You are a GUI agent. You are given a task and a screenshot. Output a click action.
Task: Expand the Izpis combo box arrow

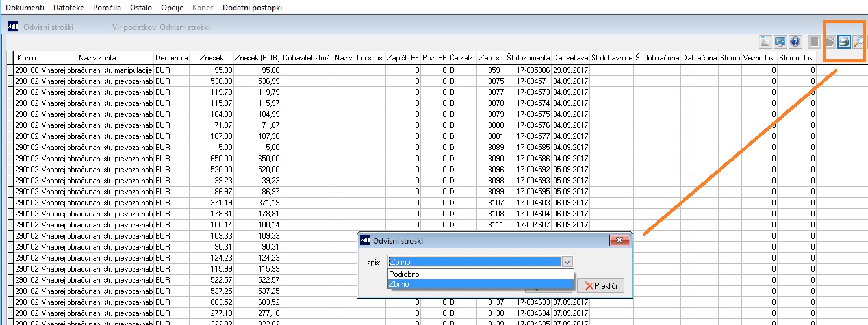567,261
